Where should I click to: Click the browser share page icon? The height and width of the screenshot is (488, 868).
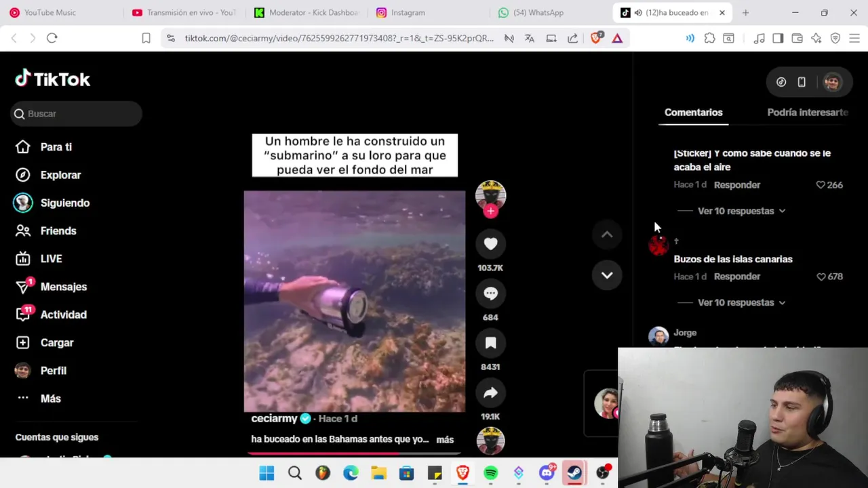pyautogui.click(x=573, y=39)
